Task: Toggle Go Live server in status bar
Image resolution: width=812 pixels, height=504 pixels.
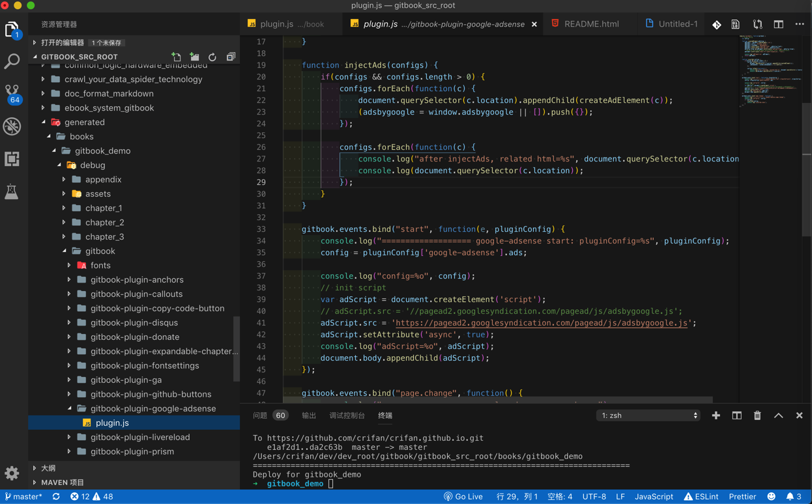Action: tap(463, 496)
